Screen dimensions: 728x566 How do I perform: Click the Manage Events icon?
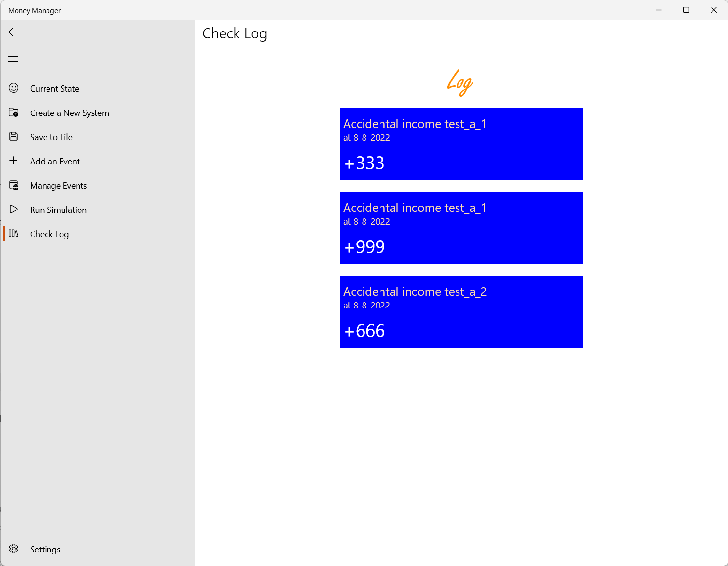(x=14, y=185)
